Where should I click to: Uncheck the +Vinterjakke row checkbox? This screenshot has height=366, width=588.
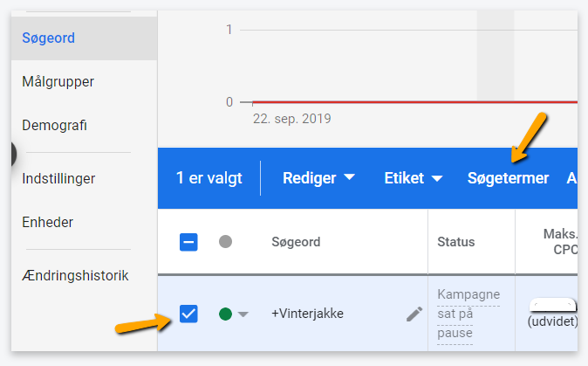[188, 314]
